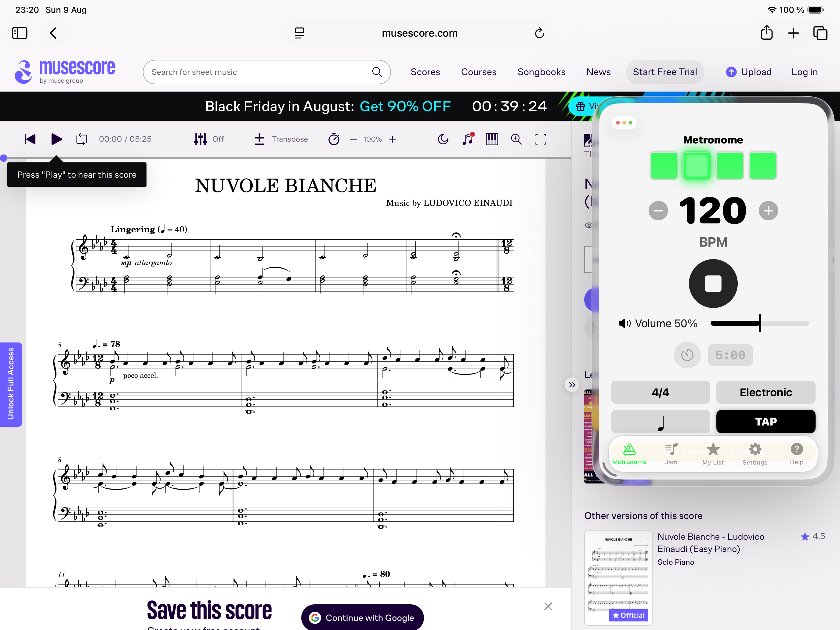The height and width of the screenshot is (630, 840).
Task: Open the quarter-note subdivision selector
Action: [x=661, y=422]
